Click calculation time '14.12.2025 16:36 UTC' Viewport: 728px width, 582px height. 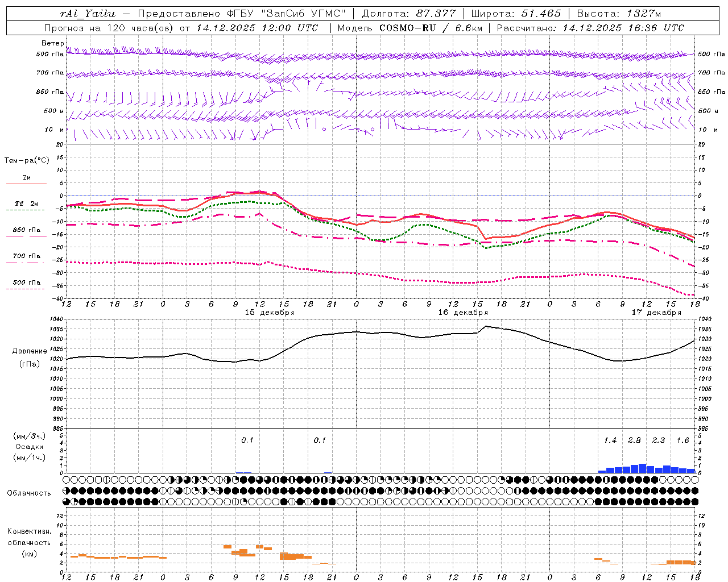coord(623,28)
